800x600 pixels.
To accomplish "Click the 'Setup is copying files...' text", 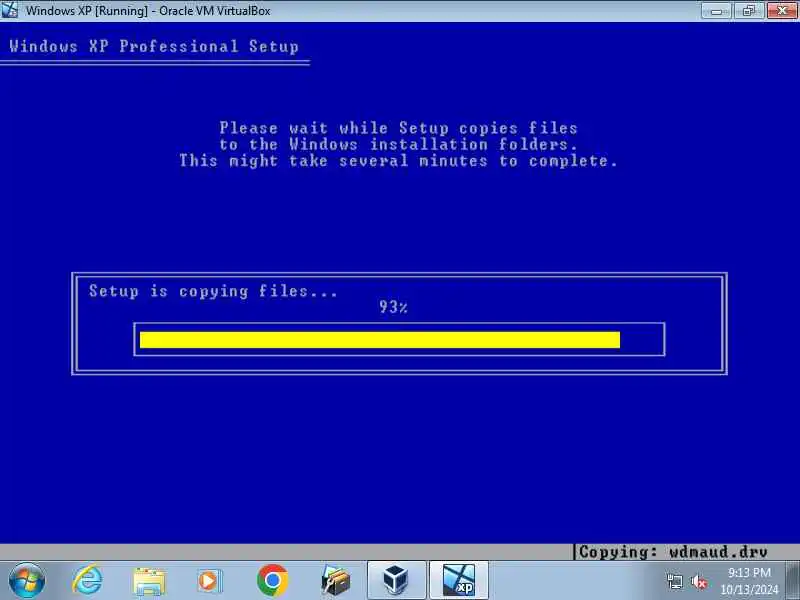I will [213, 291].
